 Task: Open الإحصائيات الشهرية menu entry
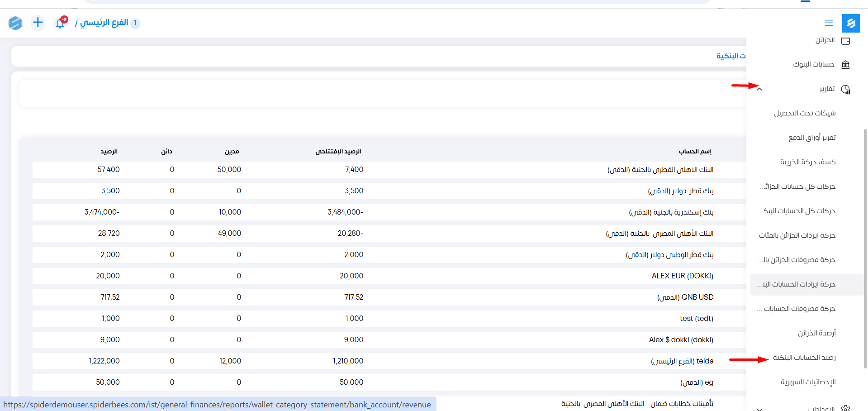coord(808,382)
